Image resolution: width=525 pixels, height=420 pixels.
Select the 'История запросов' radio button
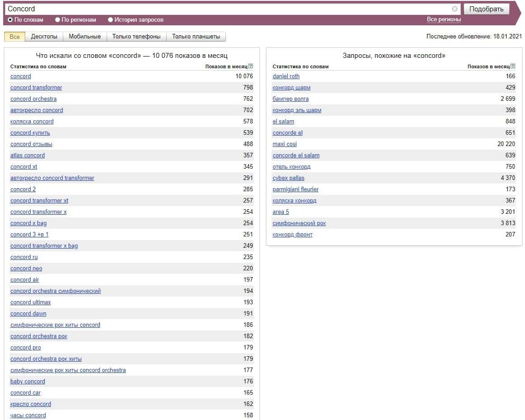111,20
